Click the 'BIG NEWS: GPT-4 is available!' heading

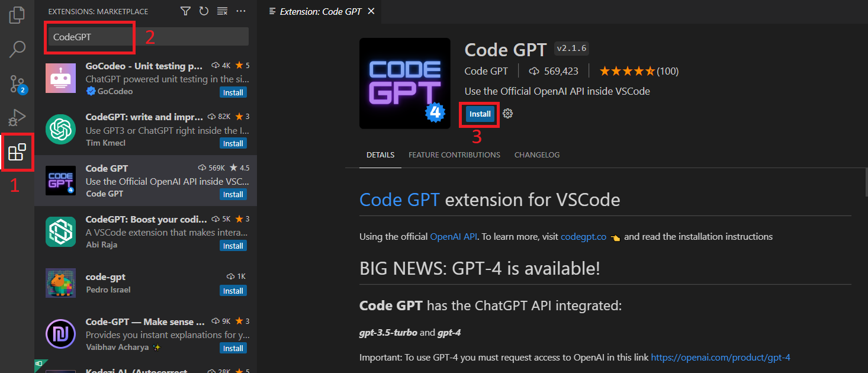coord(480,269)
